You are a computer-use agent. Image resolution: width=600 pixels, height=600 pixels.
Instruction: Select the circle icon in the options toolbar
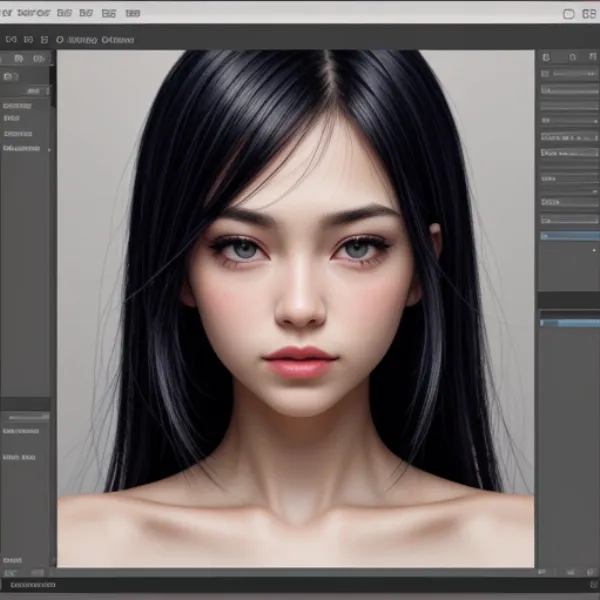coord(60,40)
